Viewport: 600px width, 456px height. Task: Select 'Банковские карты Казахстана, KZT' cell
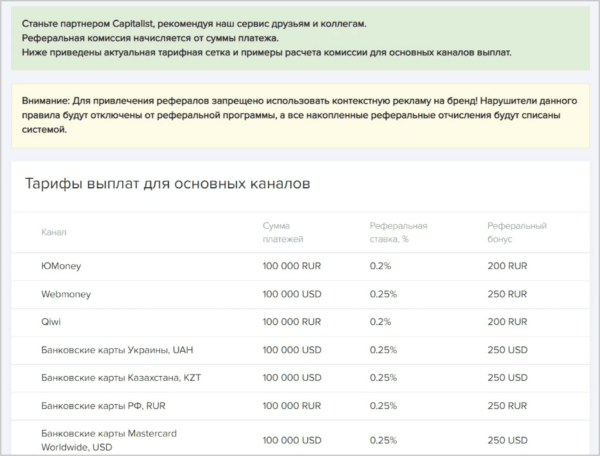pos(121,378)
